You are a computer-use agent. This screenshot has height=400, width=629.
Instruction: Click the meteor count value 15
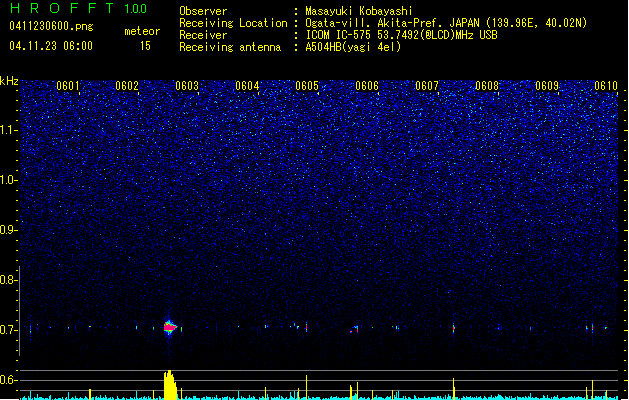(x=145, y=46)
